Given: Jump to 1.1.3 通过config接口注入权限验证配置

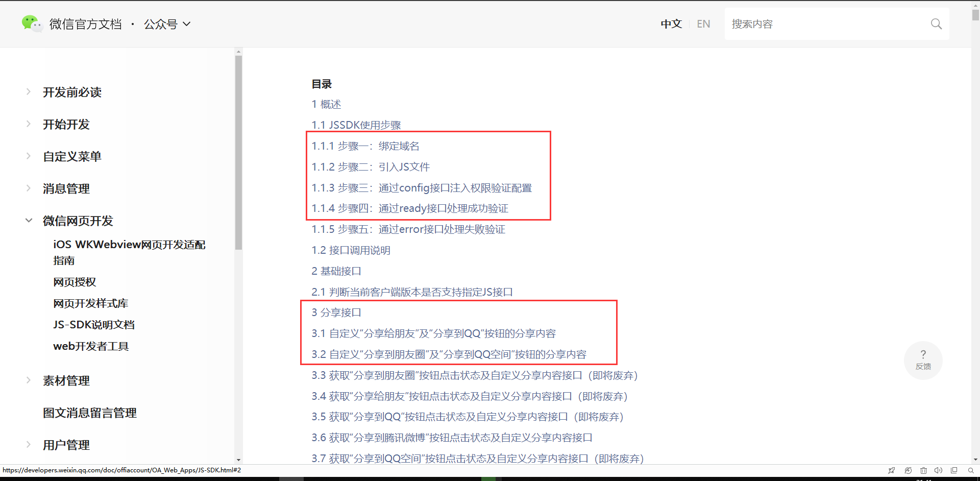Looking at the screenshot, I should point(422,188).
